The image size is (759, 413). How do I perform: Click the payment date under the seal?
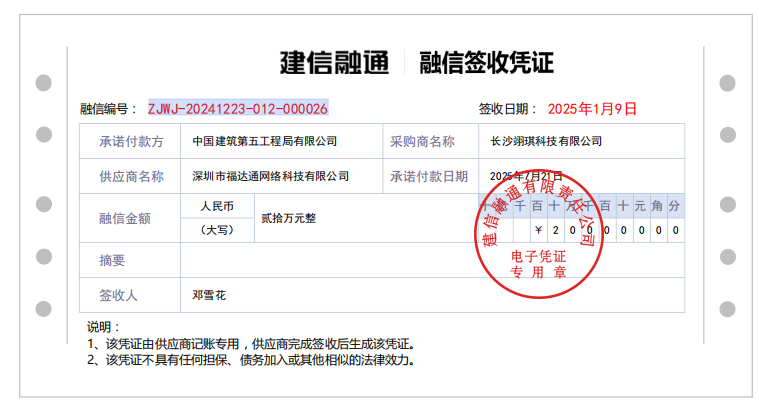click(526, 176)
